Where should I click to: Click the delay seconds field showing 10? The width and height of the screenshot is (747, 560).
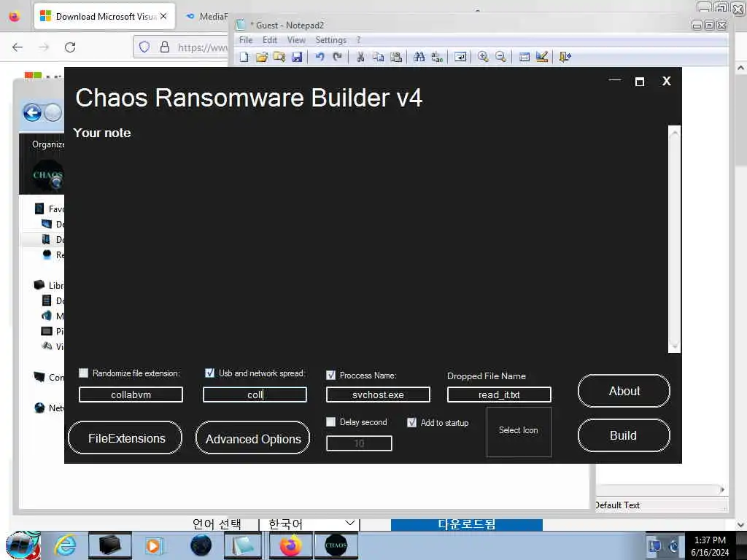pyautogui.click(x=359, y=443)
